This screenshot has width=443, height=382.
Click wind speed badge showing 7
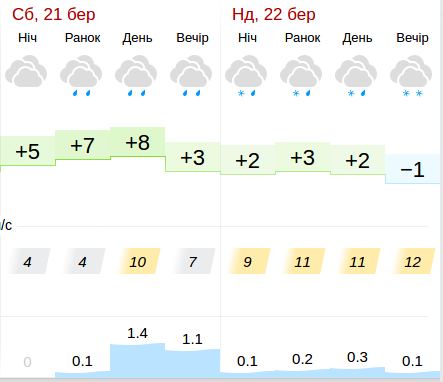pyautogui.click(x=193, y=261)
